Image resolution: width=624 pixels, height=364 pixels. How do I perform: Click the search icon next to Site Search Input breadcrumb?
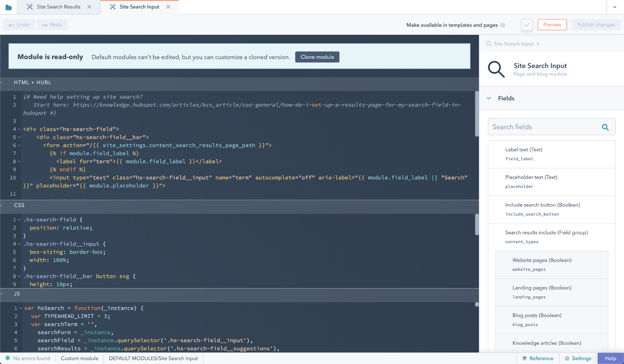tap(489, 44)
